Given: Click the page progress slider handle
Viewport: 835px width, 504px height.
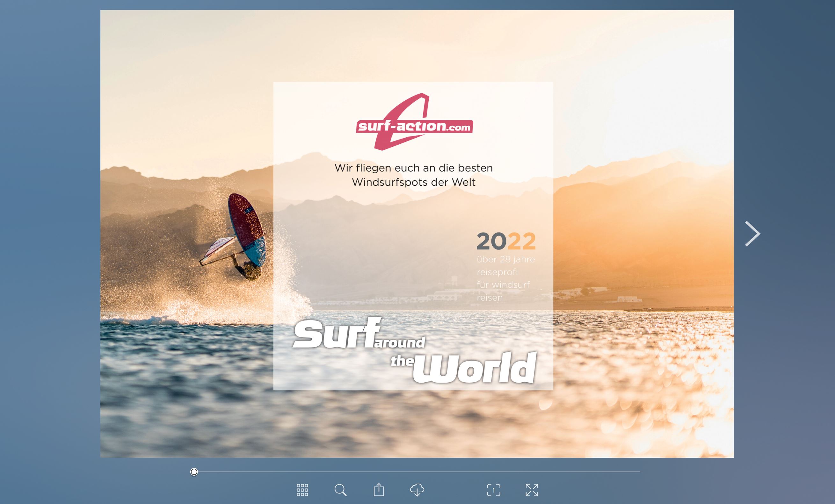Looking at the screenshot, I should point(194,472).
